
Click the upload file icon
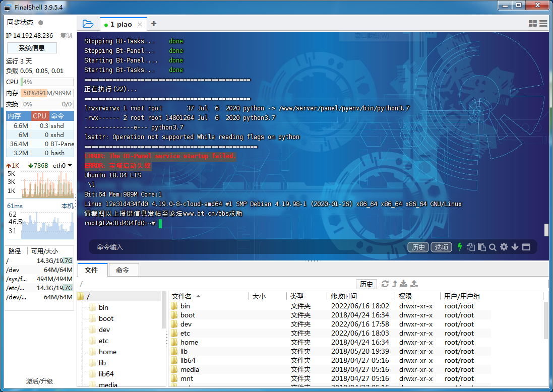[414, 284]
